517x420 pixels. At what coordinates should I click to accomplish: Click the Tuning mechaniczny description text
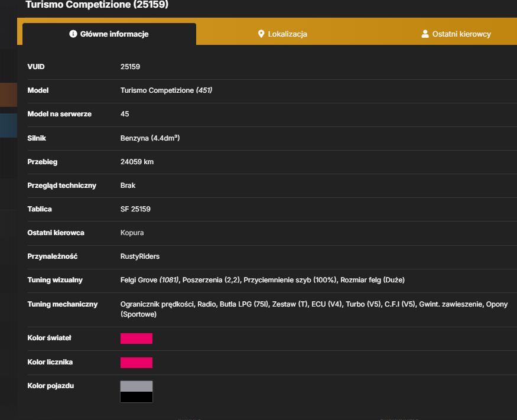coord(314,309)
